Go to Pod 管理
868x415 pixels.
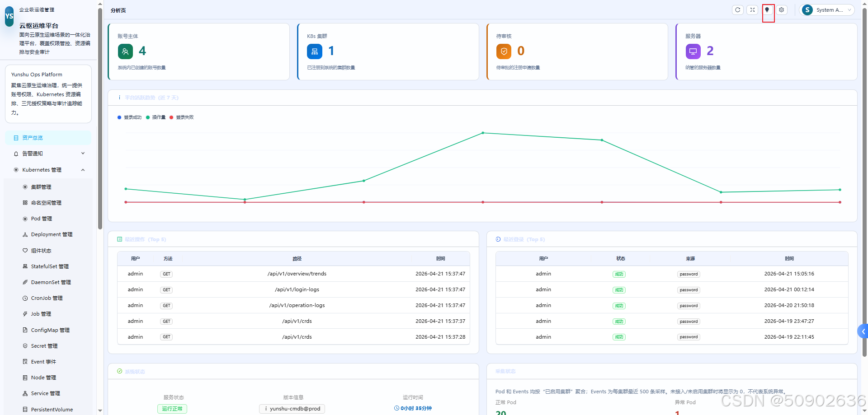click(x=48, y=219)
